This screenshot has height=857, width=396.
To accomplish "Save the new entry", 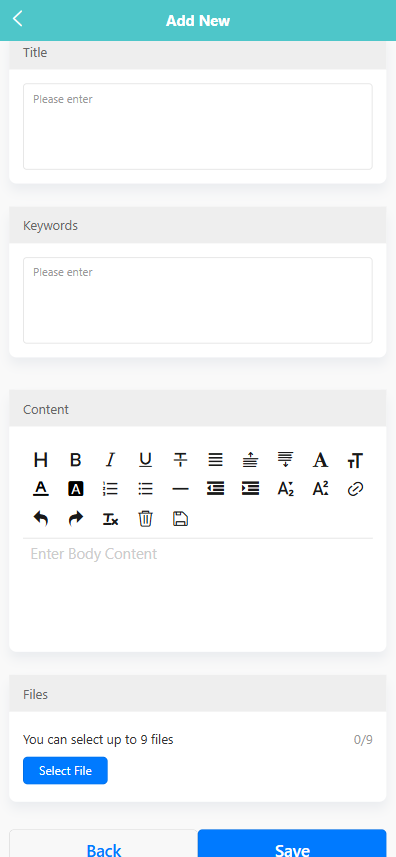I will (292, 843).
